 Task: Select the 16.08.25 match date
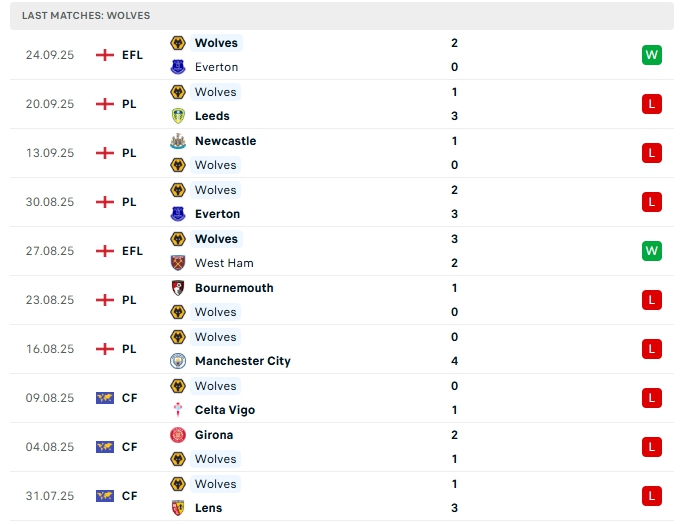50,349
